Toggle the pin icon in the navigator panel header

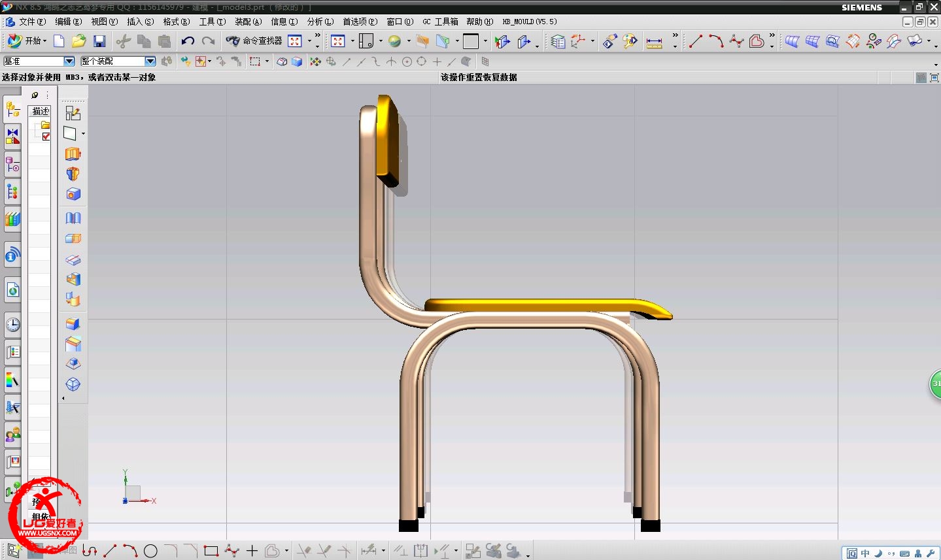pos(35,95)
